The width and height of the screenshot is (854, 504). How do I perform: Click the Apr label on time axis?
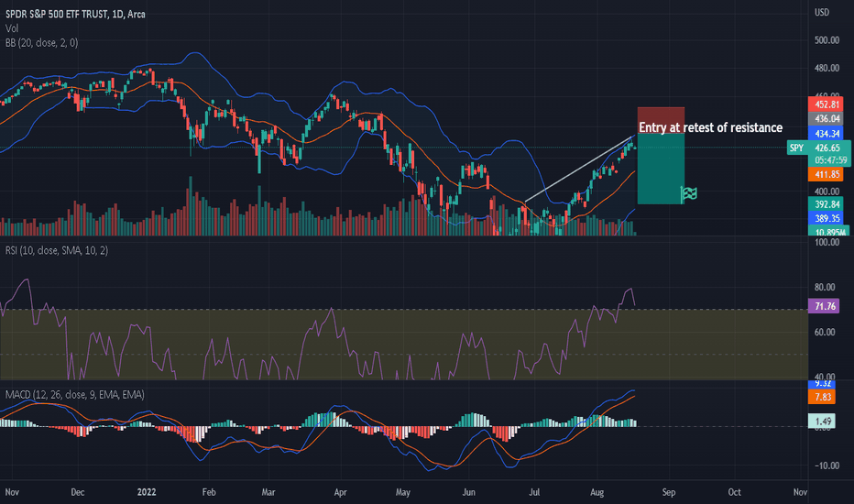pyautogui.click(x=340, y=493)
